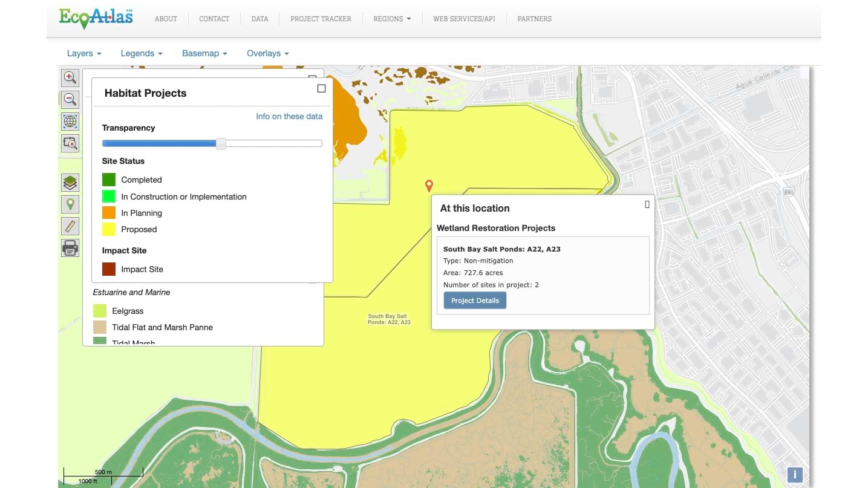Select the Zoom In tool
This screenshot has height=488, width=868.
70,77
